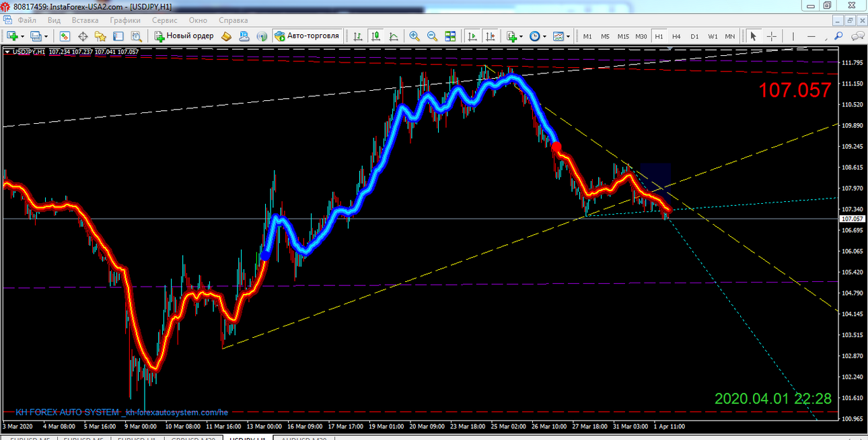The width and height of the screenshot is (868, 440).
Task: Open the search magnifier icon
Action: pyautogui.click(x=838, y=36)
